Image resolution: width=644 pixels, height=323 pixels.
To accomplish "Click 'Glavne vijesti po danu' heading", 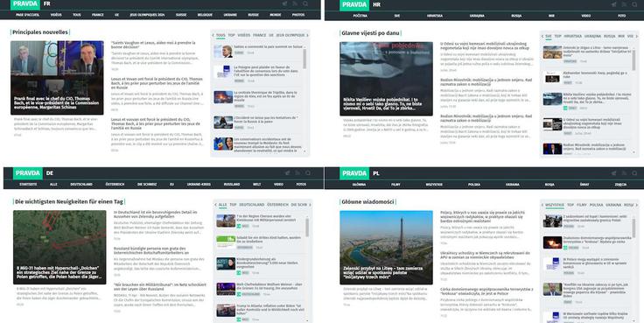I will point(370,33).
